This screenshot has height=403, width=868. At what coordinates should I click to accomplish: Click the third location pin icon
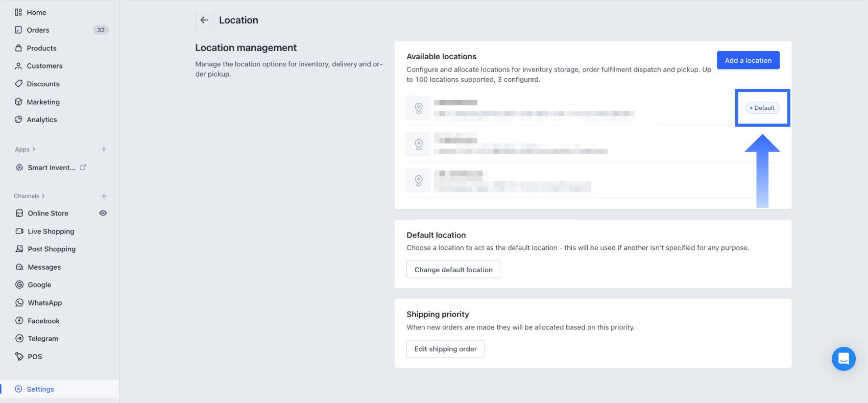click(x=418, y=180)
